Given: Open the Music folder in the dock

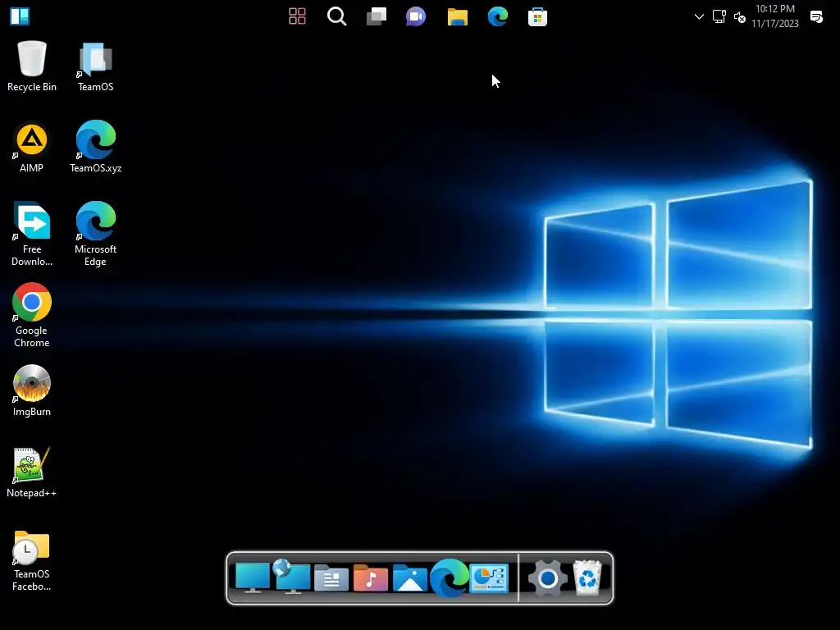Looking at the screenshot, I should point(371,578).
